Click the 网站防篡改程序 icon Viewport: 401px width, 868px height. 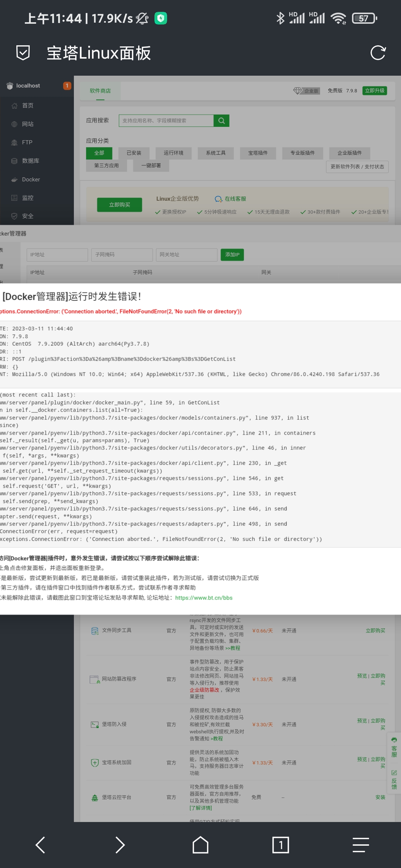tap(95, 679)
